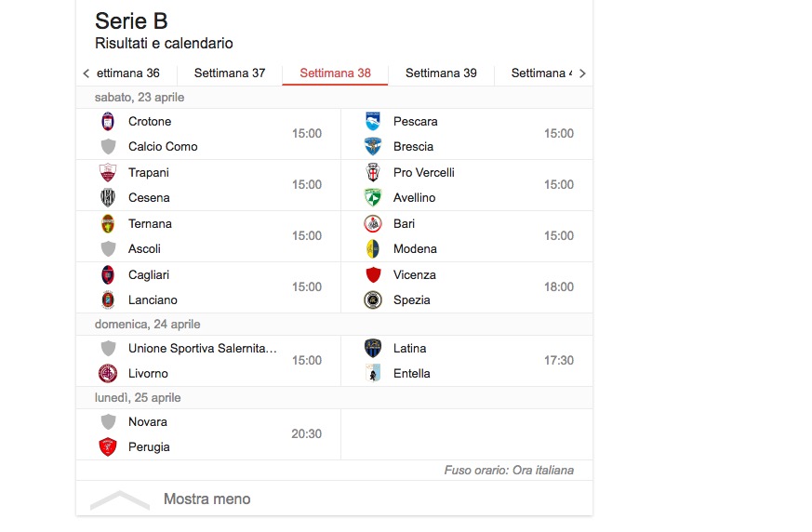Viewport: 812px width, 532px height.
Task: Switch to the Settimana 37 tab
Action: pos(230,73)
